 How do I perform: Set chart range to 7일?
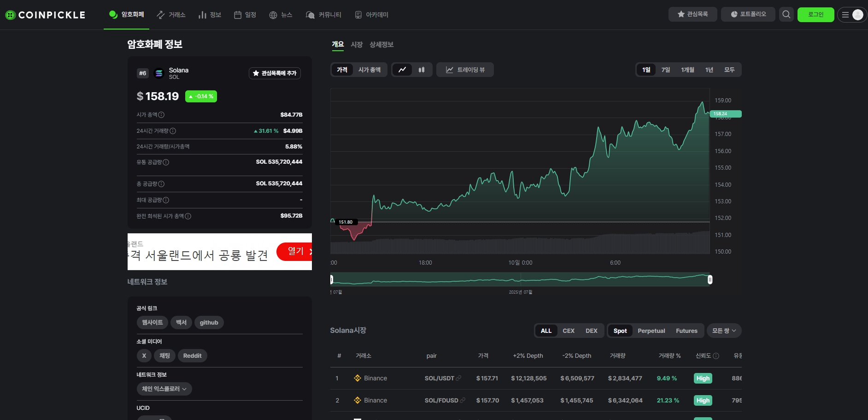click(x=666, y=70)
